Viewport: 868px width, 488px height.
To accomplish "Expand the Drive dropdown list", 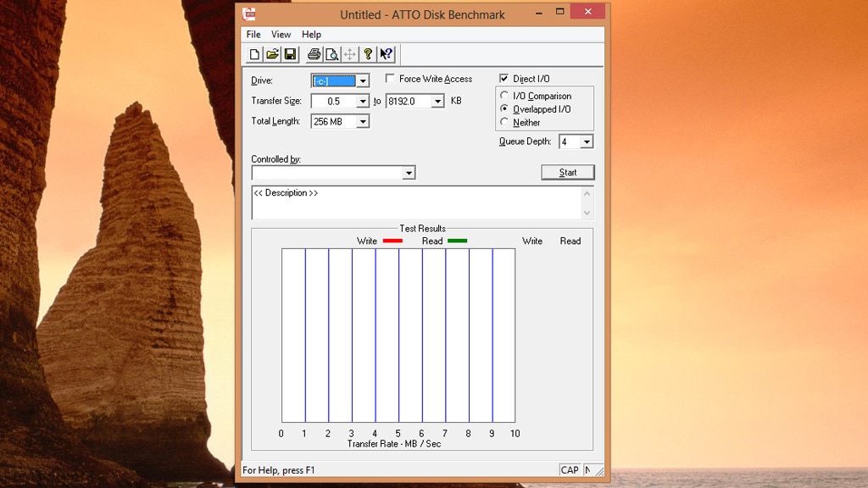I will [363, 80].
